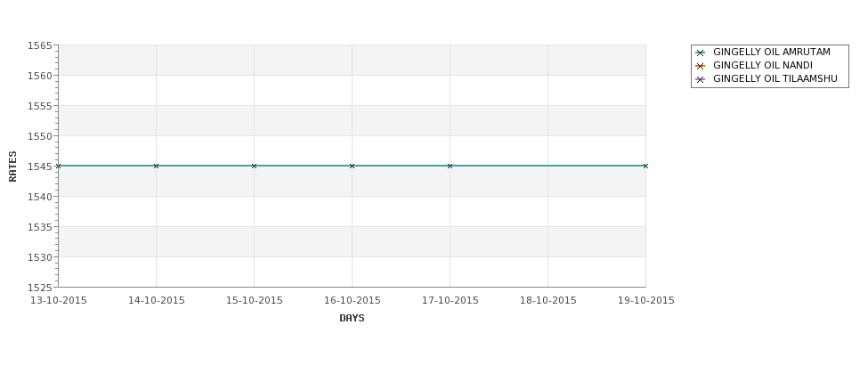Select the data point at 16-10-2015
The image size is (868, 382).
(x=352, y=166)
